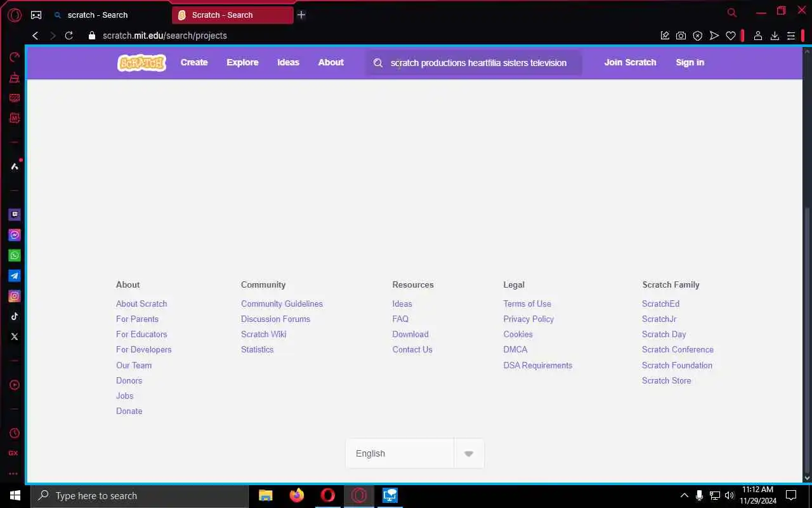This screenshot has height=508, width=812.
Task: Open the Ideas navigation item
Action: point(288,62)
